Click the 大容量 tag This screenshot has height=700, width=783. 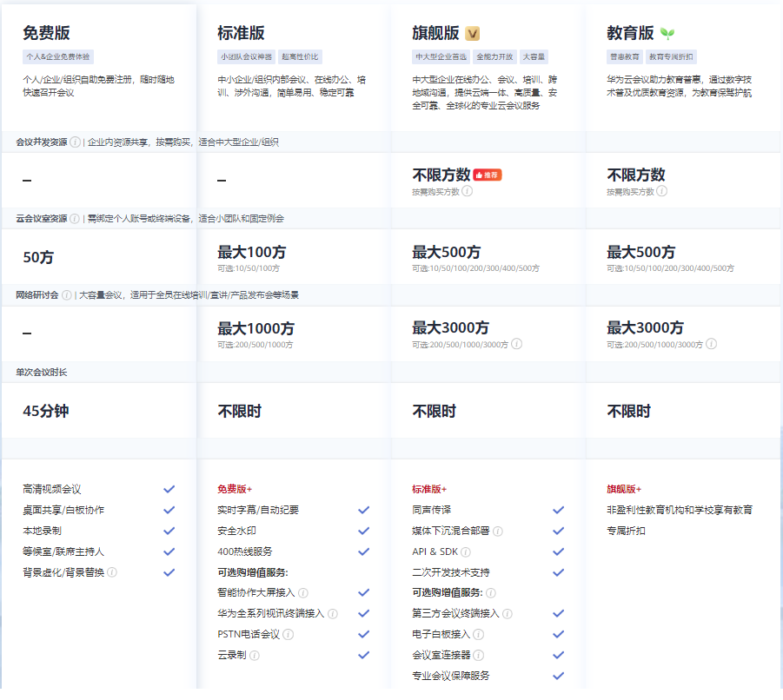tap(534, 56)
